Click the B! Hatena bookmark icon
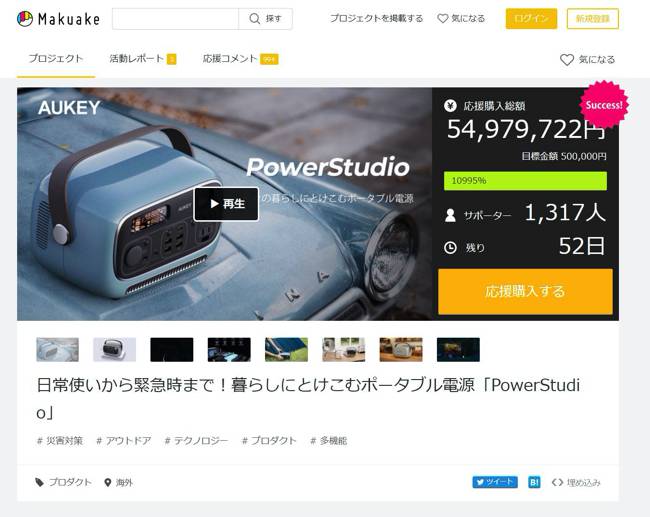 tap(534, 482)
